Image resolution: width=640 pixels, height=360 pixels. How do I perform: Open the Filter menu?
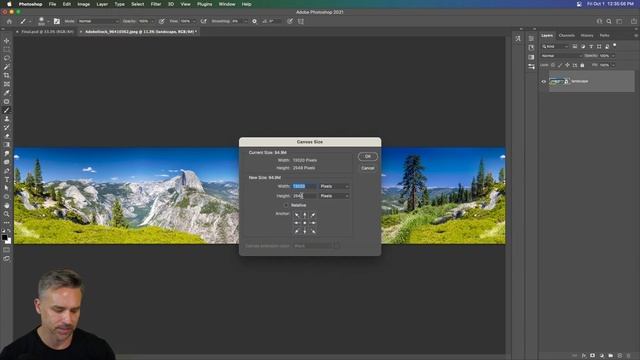point(156,4)
